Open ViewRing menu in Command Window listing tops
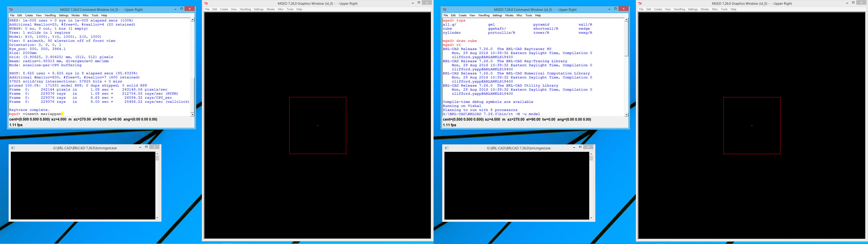 tap(484, 15)
